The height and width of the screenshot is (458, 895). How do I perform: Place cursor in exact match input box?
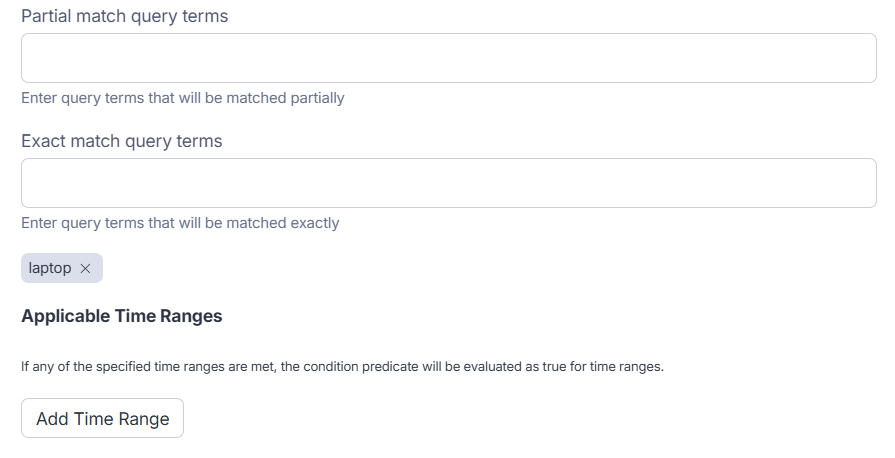click(x=448, y=182)
